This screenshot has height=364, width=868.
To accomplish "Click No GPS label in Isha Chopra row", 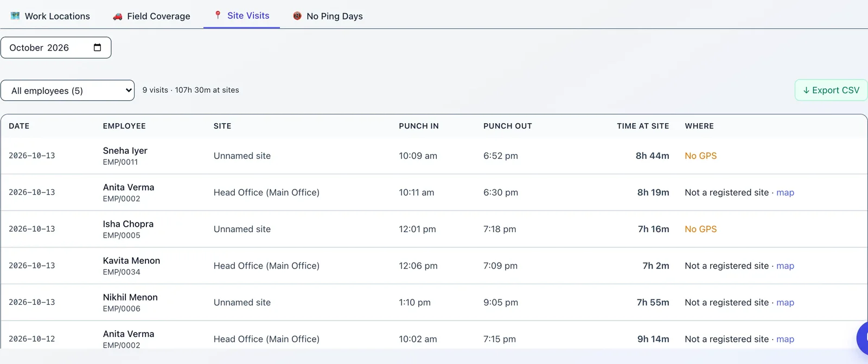I will pos(700,229).
